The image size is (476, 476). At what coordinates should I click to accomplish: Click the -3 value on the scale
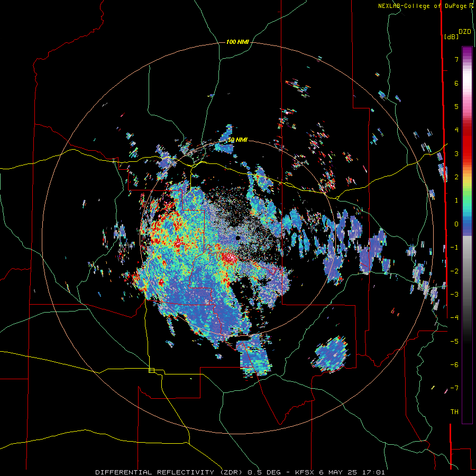(454, 295)
